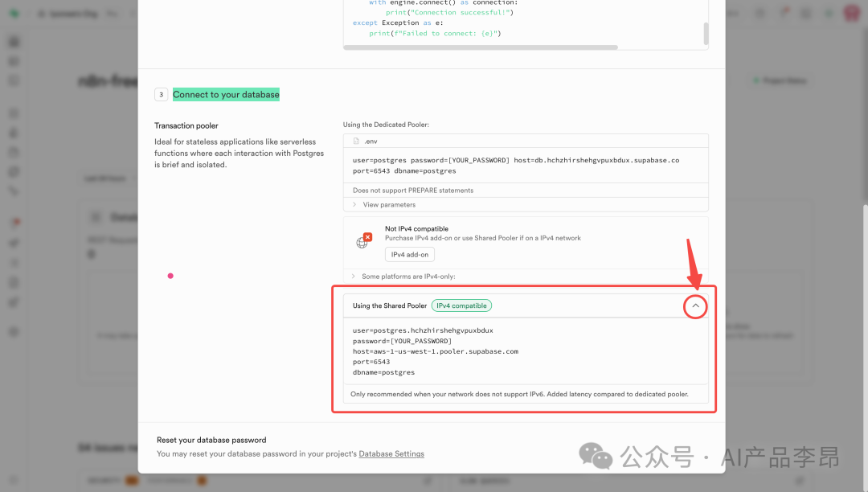Click the user=postgres.hchzhirshehgvpuxbdux line
The width and height of the screenshot is (868, 492).
point(423,330)
